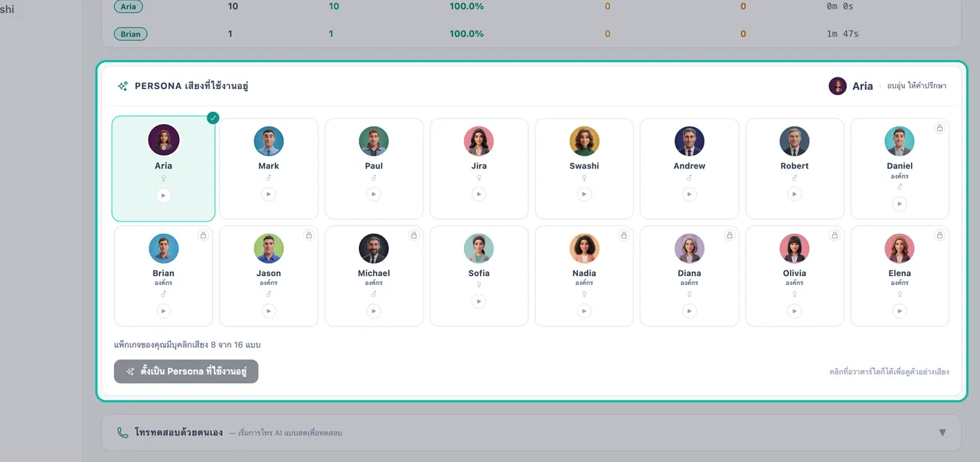Select the Paul persona avatar

click(x=374, y=141)
